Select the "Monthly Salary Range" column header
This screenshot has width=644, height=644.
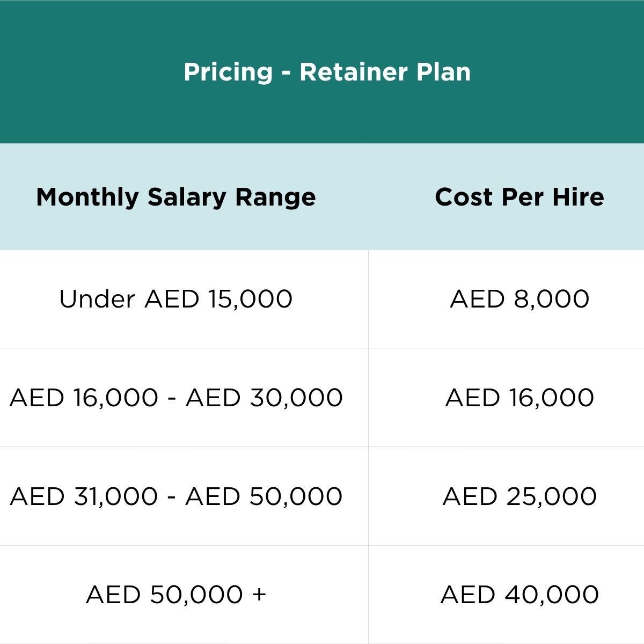coord(176,197)
